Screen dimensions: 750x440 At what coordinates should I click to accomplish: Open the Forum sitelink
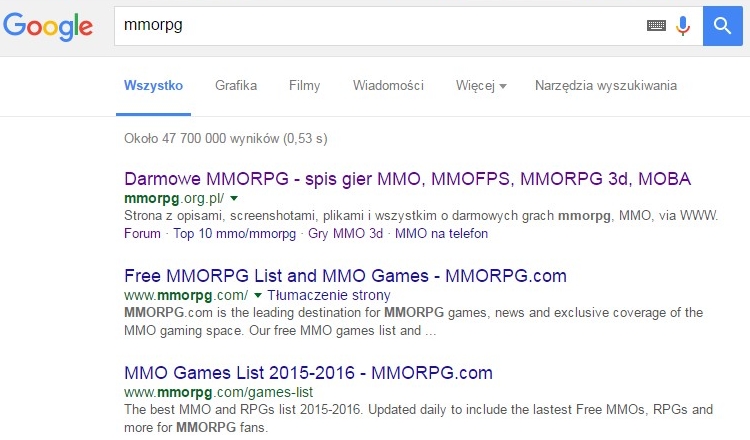point(142,233)
